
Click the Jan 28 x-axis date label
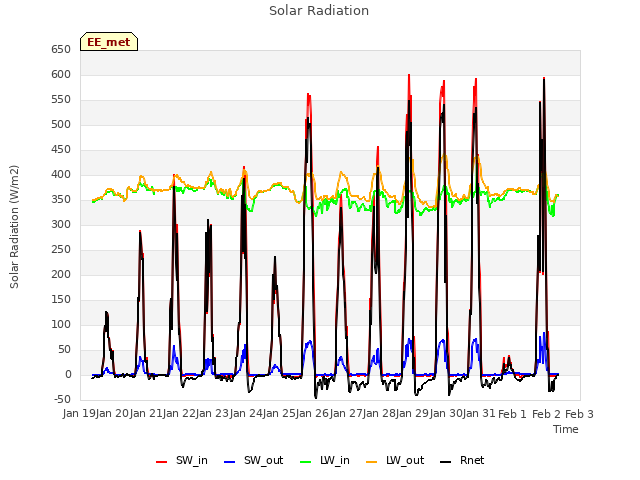[379, 414]
